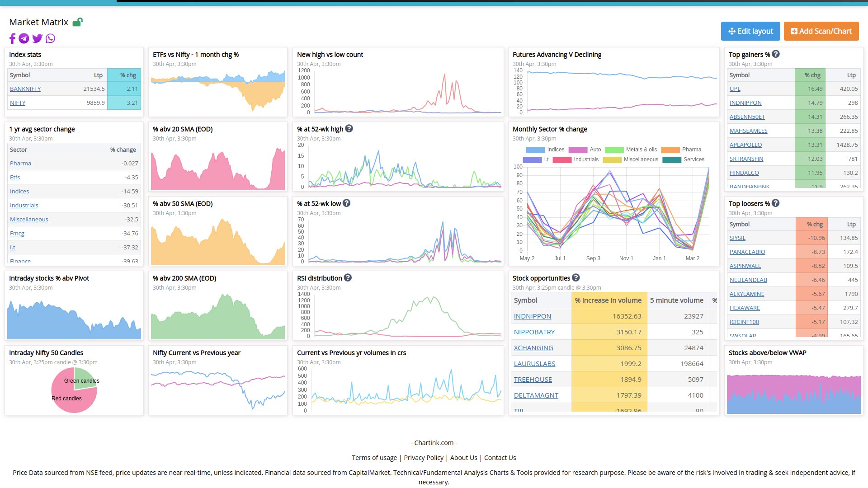868x488 pixels.
Task: Click the green unlock padlock icon
Action: tap(78, 22)
